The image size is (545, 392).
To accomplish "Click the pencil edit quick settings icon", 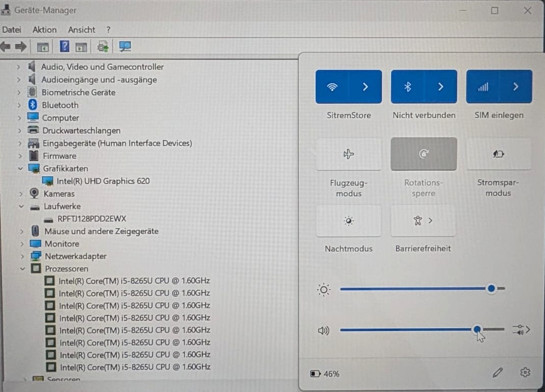I will click(498, 373).
